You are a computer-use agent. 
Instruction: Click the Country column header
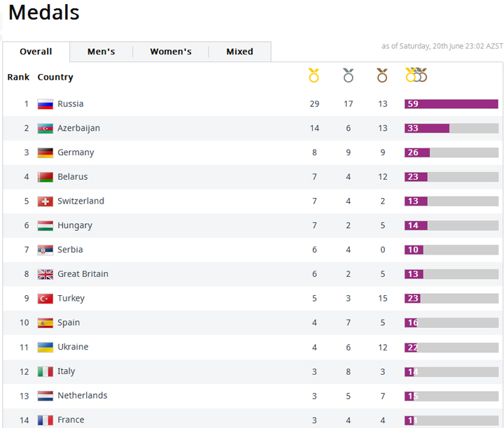[x=55, y=77]
